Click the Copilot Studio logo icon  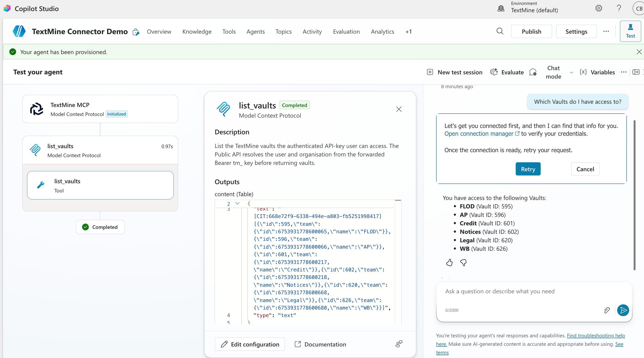(x=7, y=8)
